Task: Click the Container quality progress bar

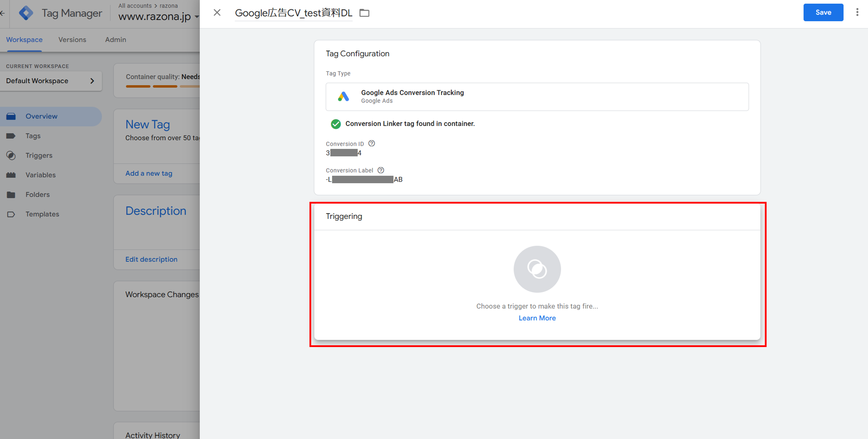Action: tap(163, 87)
